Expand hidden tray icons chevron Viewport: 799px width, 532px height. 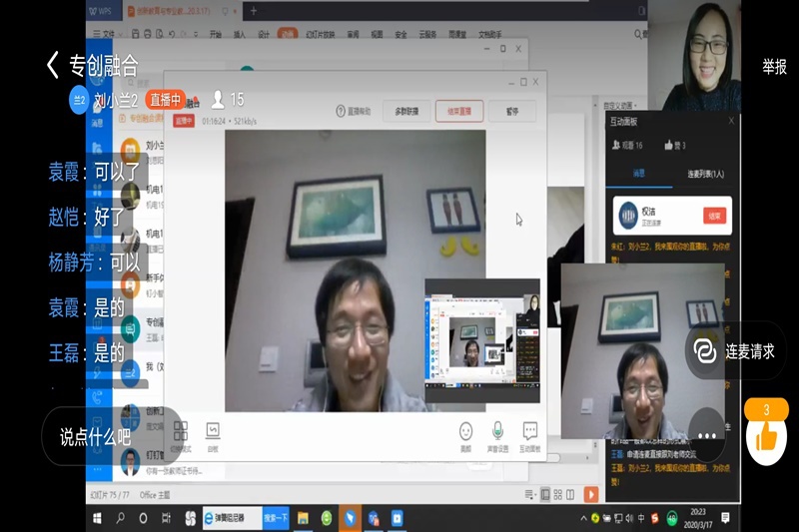583,518
